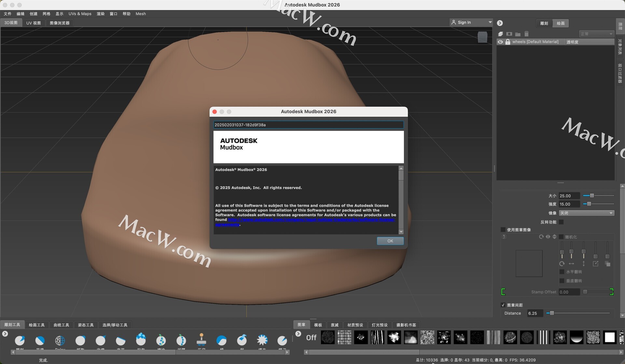Open the 网格 menu
625x364 pixels.
click(47, 14)
